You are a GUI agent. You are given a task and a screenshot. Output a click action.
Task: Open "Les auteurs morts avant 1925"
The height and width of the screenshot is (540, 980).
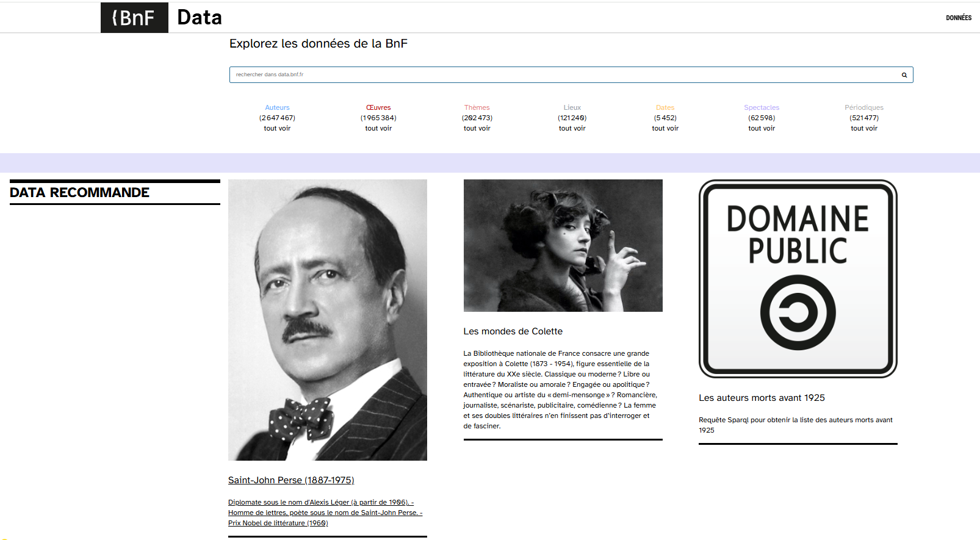coord(762,398)
